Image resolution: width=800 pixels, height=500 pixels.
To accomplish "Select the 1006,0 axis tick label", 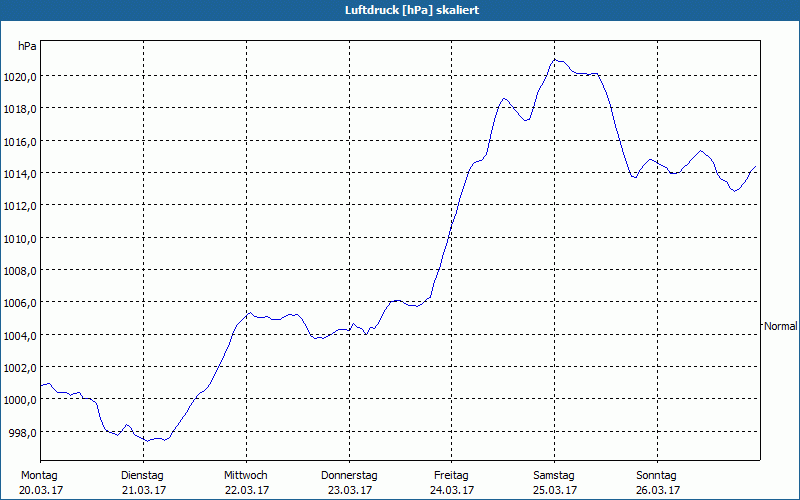I will coord(21,302).
